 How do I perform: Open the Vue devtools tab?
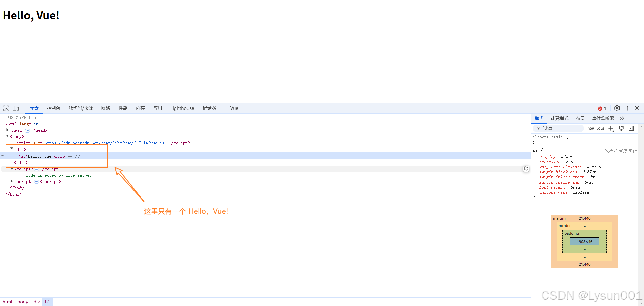[234, 108]
